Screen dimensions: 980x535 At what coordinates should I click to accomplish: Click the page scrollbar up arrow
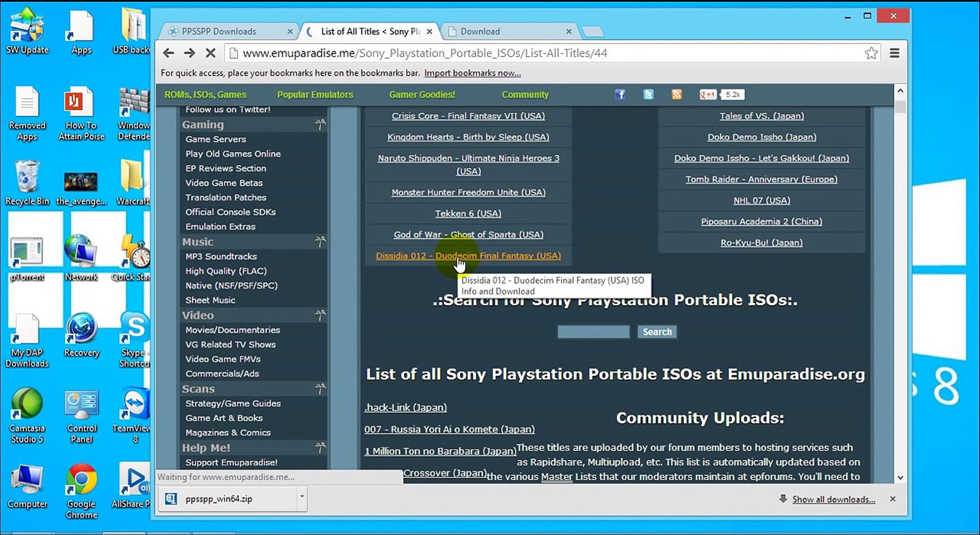(x=900, y=91)
